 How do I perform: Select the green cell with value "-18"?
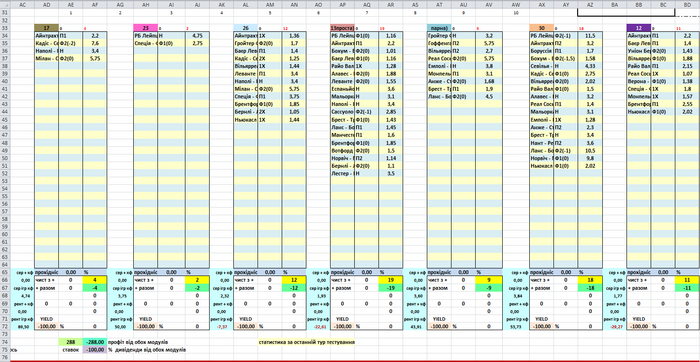pyautogui.click(x=590, y=288)
